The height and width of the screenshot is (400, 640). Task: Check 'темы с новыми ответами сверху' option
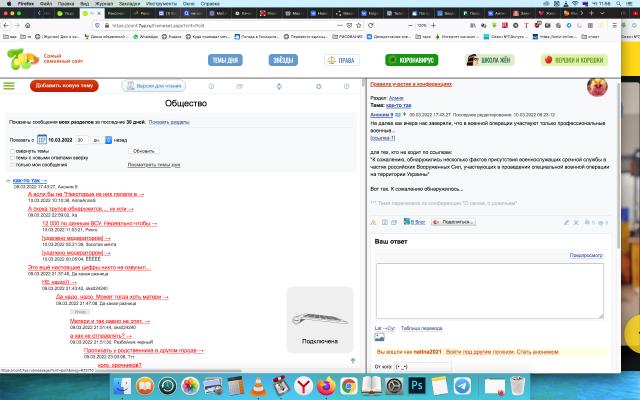tap(11, 157)
